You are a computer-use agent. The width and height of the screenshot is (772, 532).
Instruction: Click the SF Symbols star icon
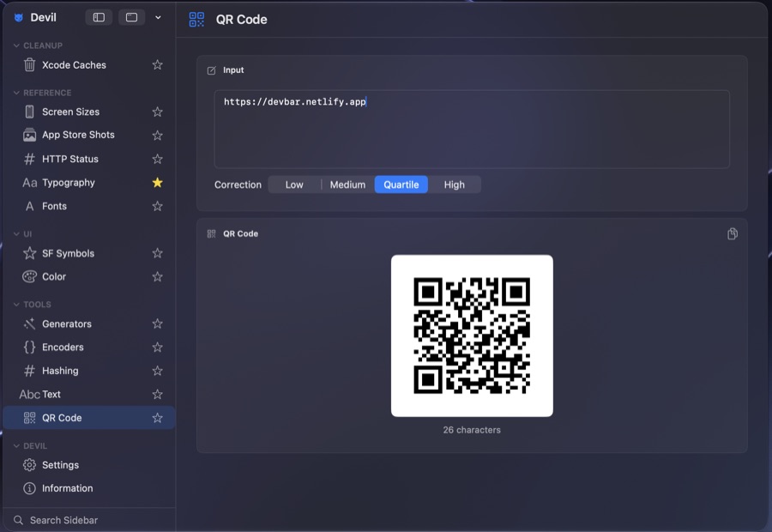pyautogui.click(x=29, y=253)
